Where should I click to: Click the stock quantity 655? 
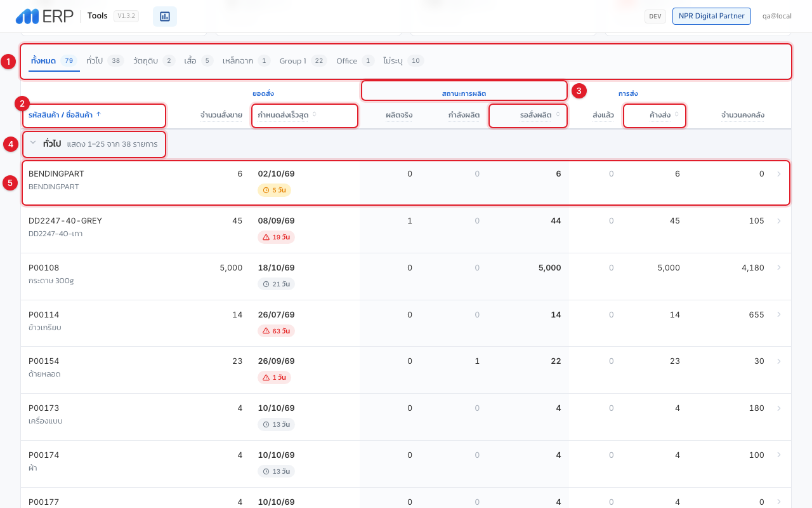point(757,315)
